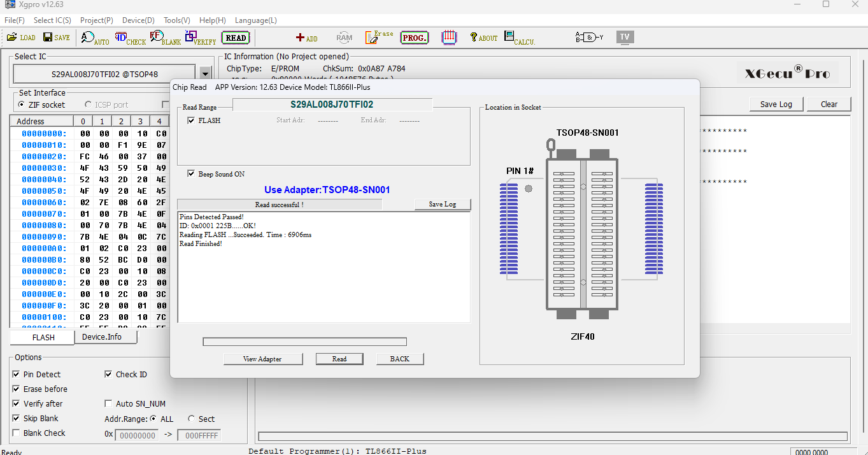Select the Sect address range radio button
This screenshot has width=868, height=455.
pos(191,419)
